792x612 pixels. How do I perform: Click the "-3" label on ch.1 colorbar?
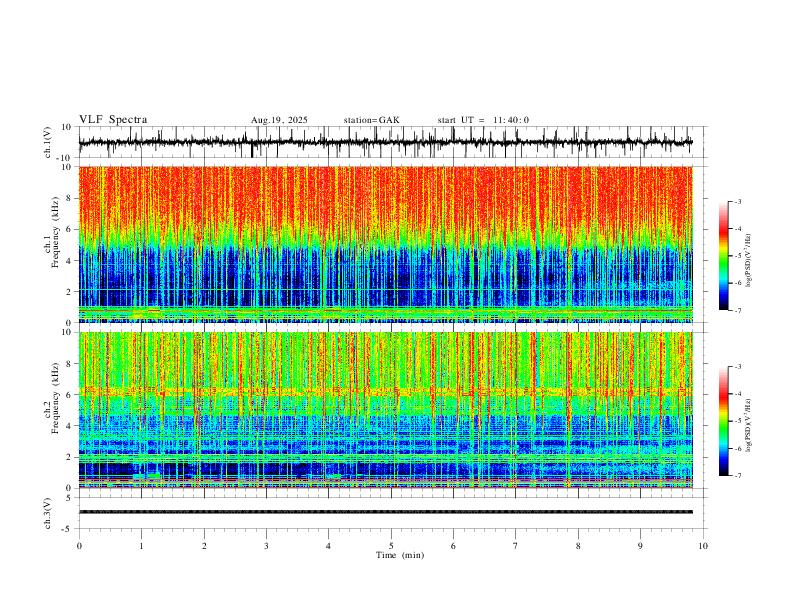point(738,201)
